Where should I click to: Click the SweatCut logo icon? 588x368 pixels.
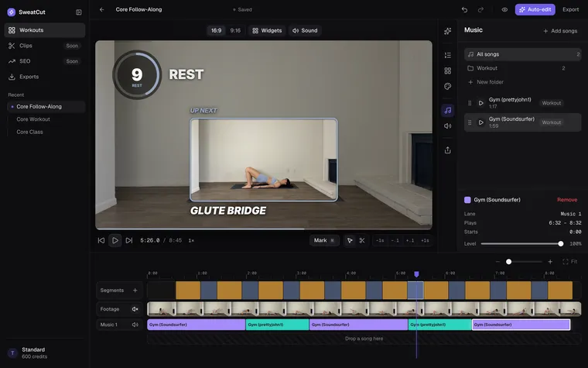[x=12, y=12]
